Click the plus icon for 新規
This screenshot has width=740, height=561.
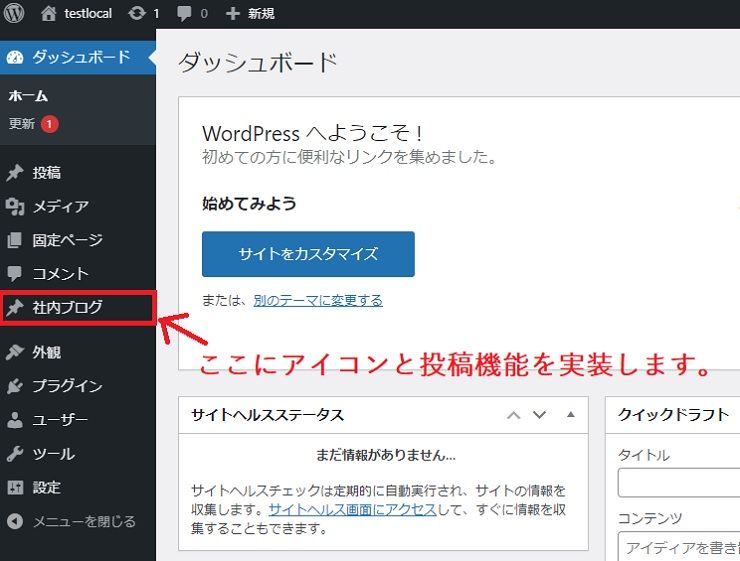point(233,13)
